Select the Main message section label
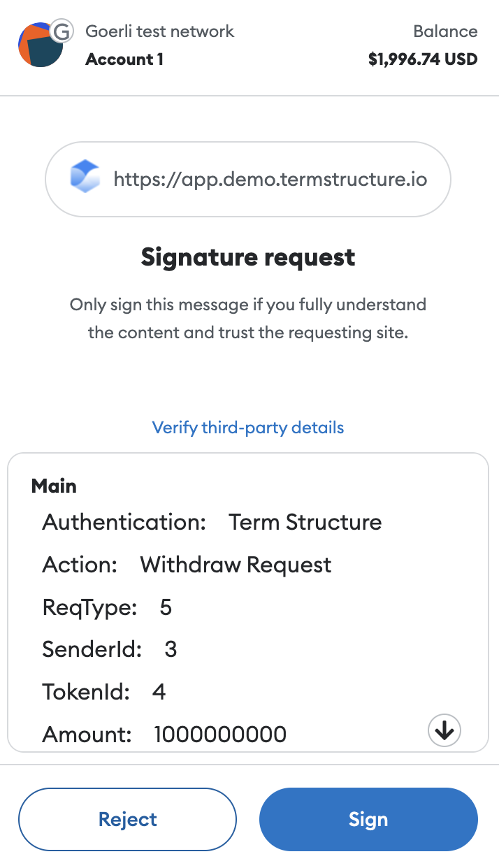The width and height of the screenshot is (499, 868). click(x=54, y=486)
